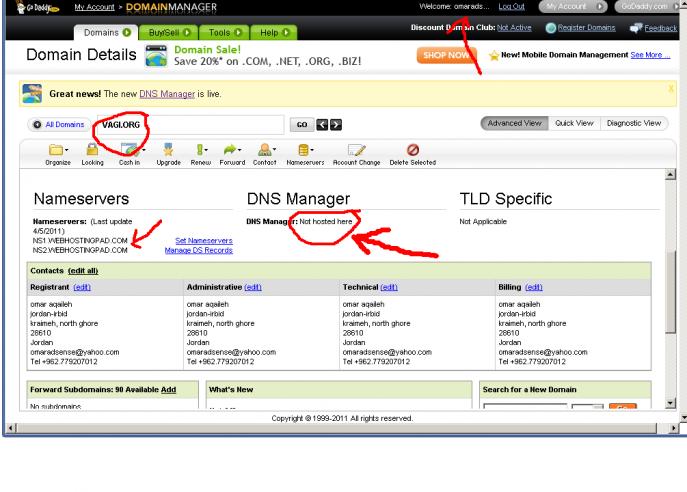
Task: Edit the Technical contact
Action: [389, 287]
